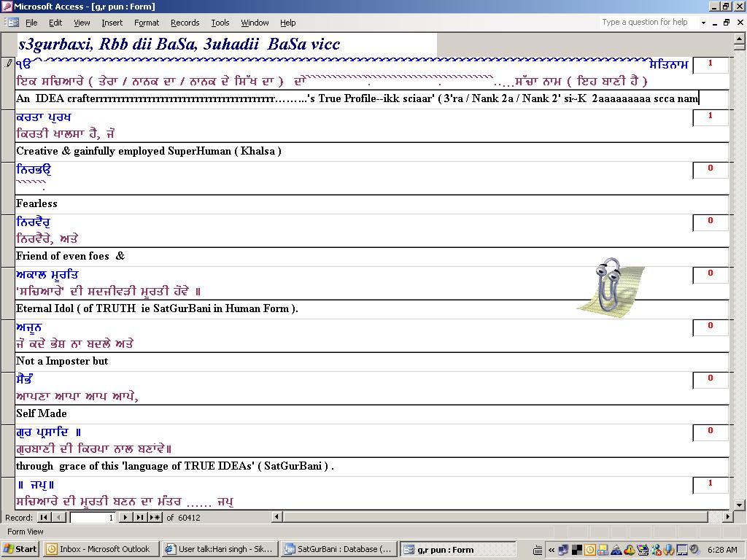Click the horizontal scrollbar track at the bottom
The image size is (747, 560).
click(x=502, y=517)
